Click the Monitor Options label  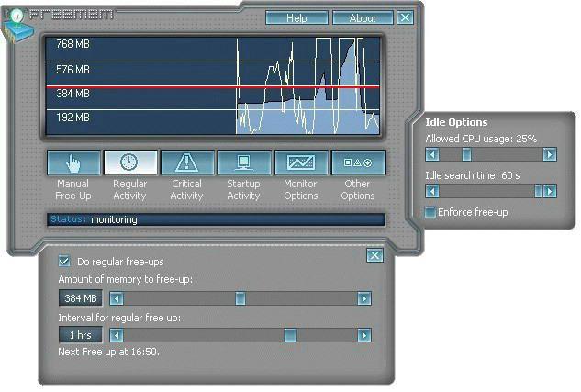301,190
